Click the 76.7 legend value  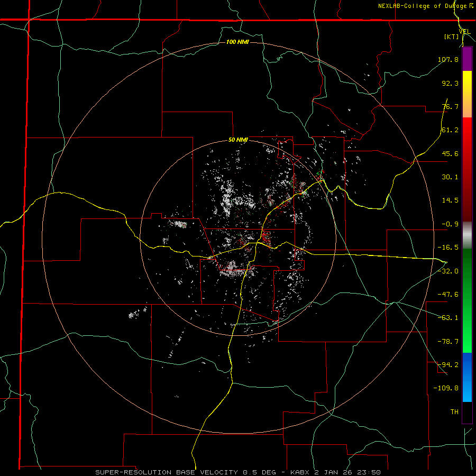coord(450,106)
